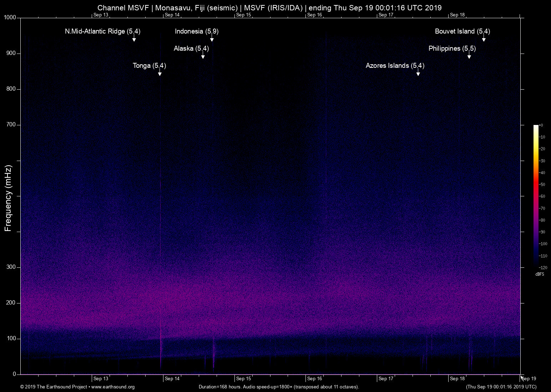Click the dBFS color scale bar
Viewport: 551px width, 392px height.
point(536,196)
